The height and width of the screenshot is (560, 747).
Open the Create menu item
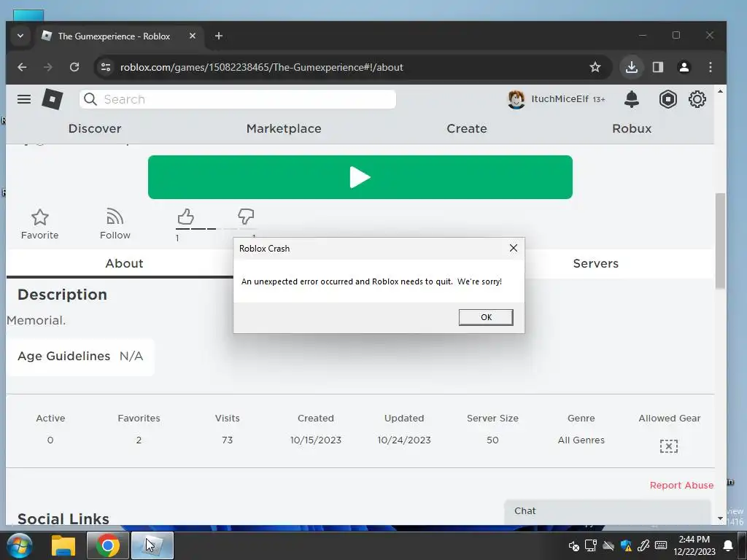point(467,128)
